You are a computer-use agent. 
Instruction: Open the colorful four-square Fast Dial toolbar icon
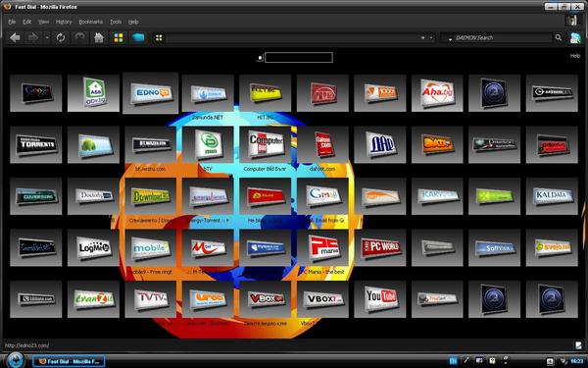[x=119, y=37]
